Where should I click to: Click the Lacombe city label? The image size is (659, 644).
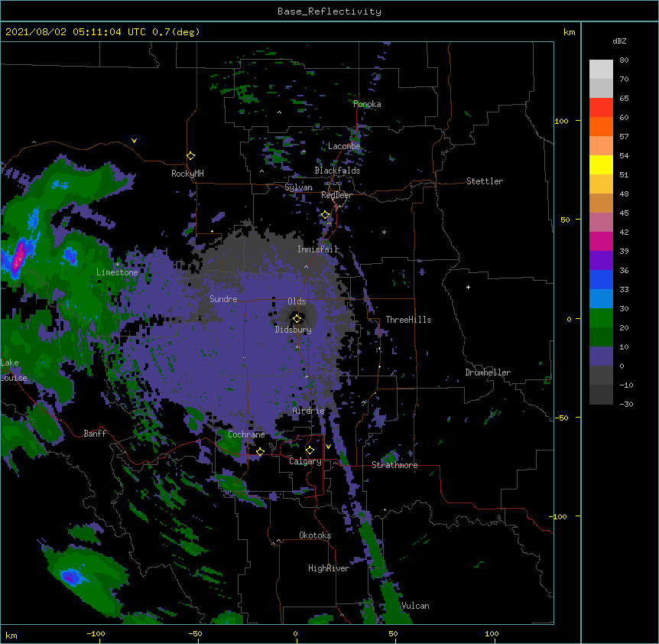click(344, 146)
